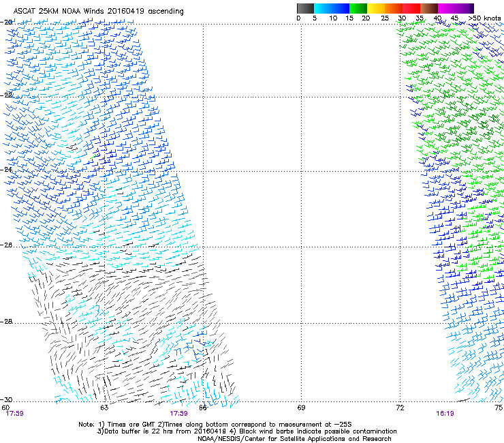504x443 pixels.
Task: Select the blue 10-15 knots legend color
Action: (340, 8)
